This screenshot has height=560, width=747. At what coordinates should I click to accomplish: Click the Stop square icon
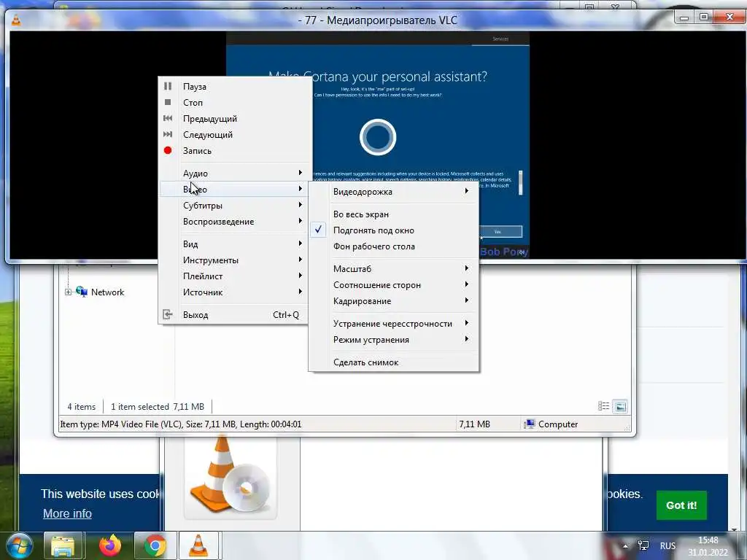[x=168, y=102]
